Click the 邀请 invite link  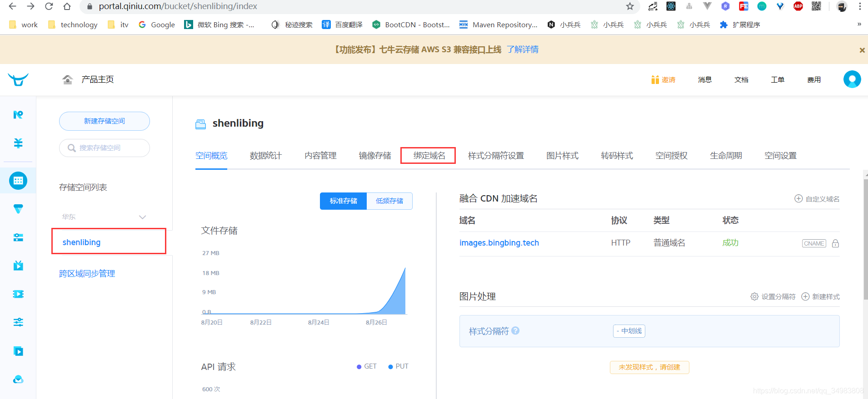point(663,80)
